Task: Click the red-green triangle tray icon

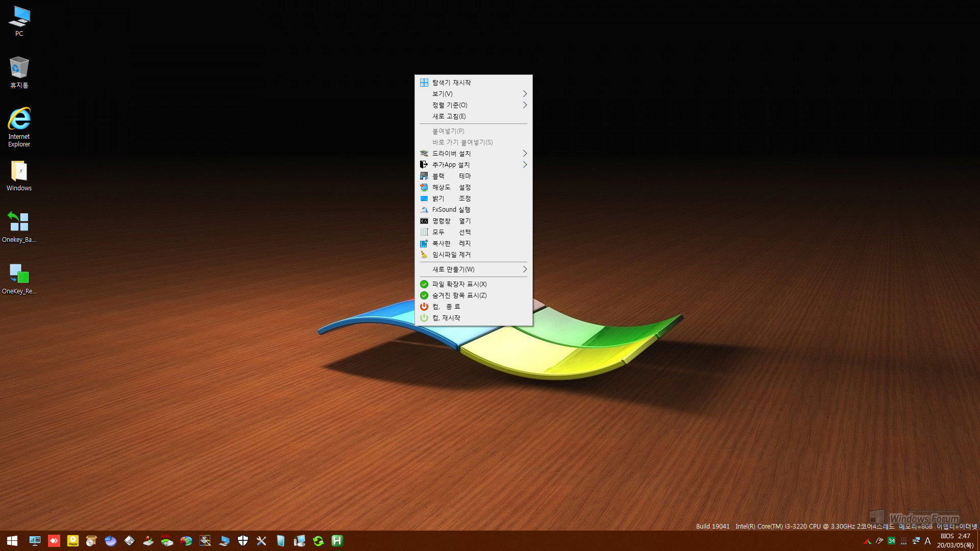Action: (867, 541)
